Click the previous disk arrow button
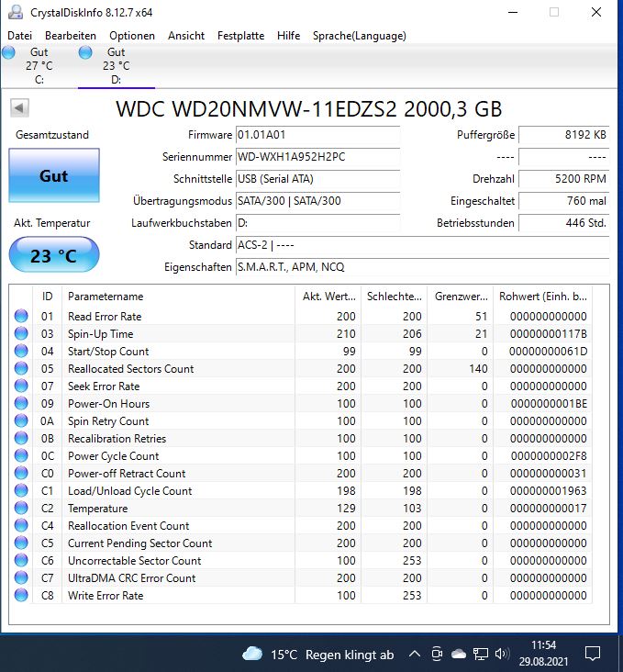This screenshot has width=623, height=672. pyautogui.click(x=19, y=108)
